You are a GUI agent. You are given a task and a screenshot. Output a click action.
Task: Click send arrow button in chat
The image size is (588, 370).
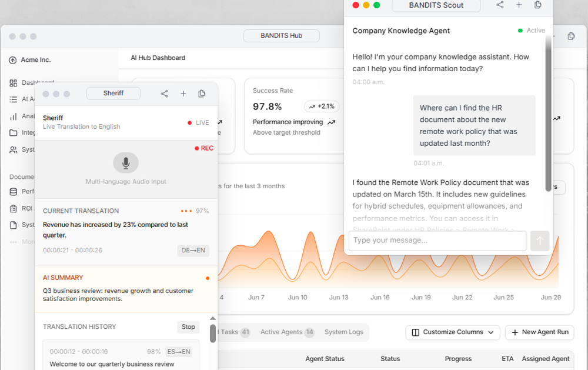pyautogui.click(x=540, y=241)
